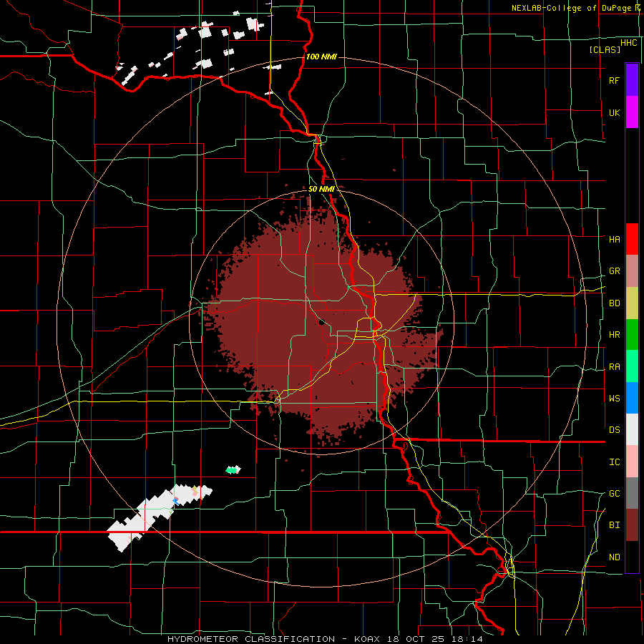
Task: Click the HYDROMETEOR CLASSIFICATION title text
Action: pyautogui.click(x=251, y=639)
